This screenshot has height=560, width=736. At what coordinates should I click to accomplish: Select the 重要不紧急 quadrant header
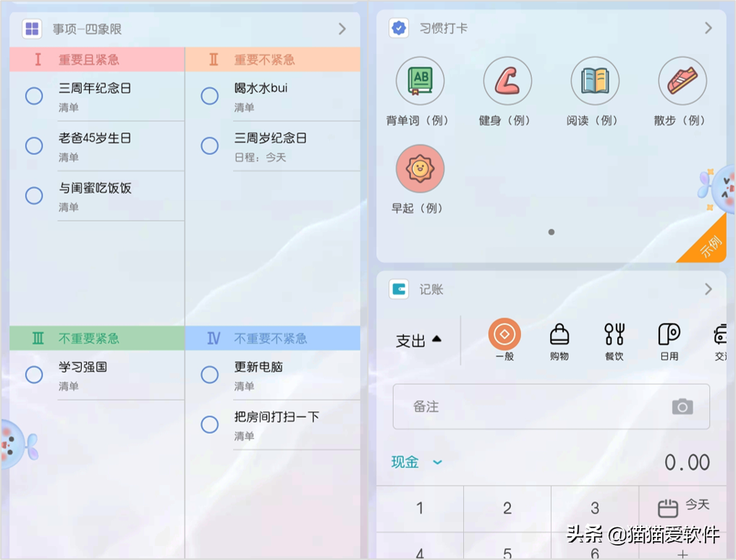(272, 59)
